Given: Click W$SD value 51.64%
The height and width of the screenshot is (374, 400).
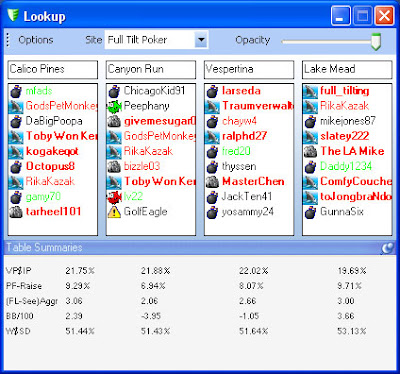Looking at the screenshot, I should point(253,331).
